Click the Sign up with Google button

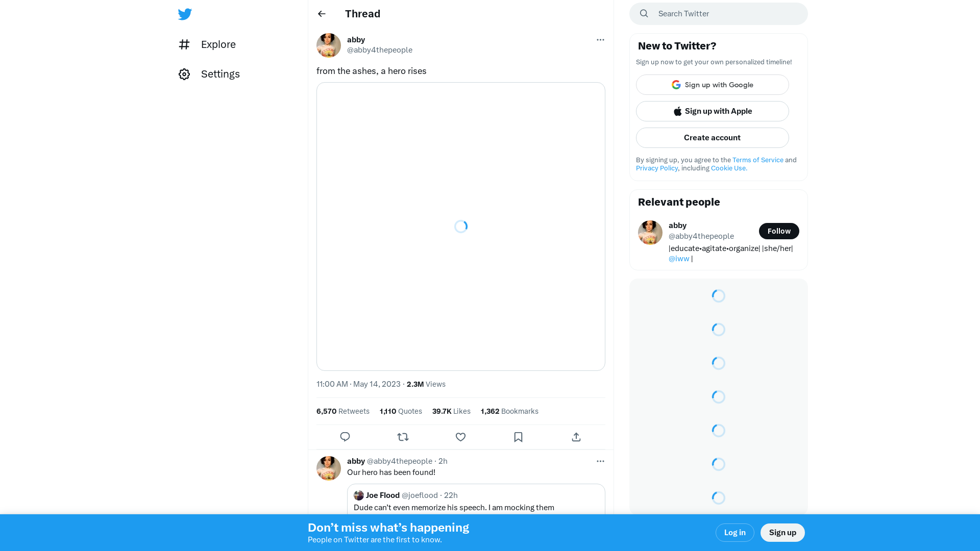point(712,85)
